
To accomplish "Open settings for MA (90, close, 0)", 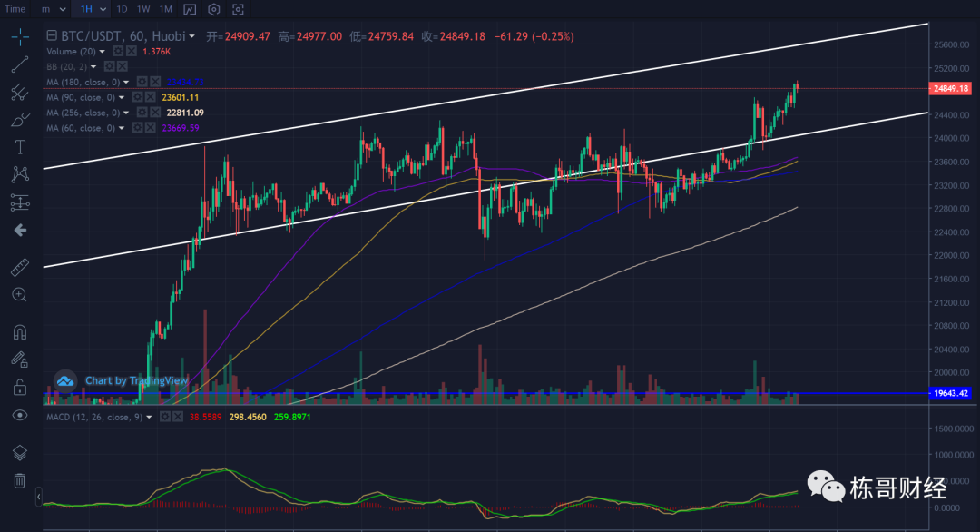I will click(138, 97).
